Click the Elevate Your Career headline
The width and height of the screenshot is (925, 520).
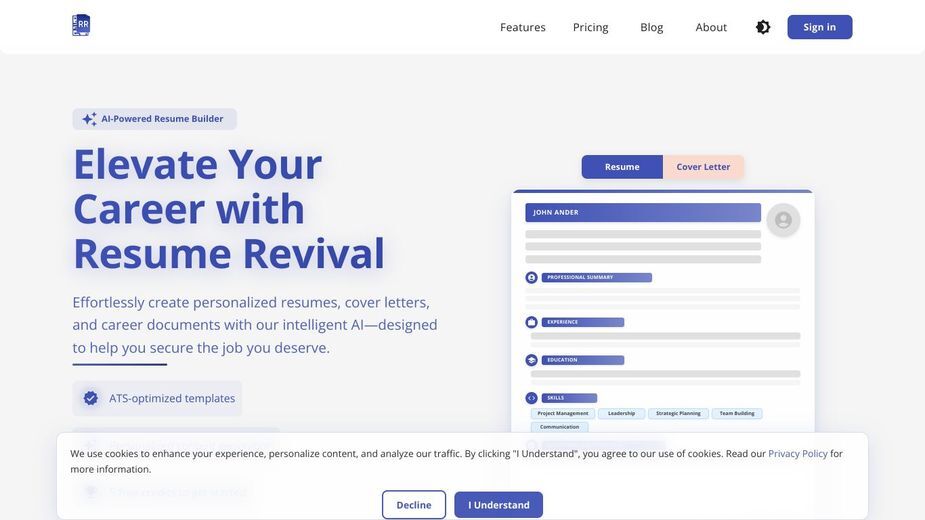pyautogui.click(x=229, y=209)
